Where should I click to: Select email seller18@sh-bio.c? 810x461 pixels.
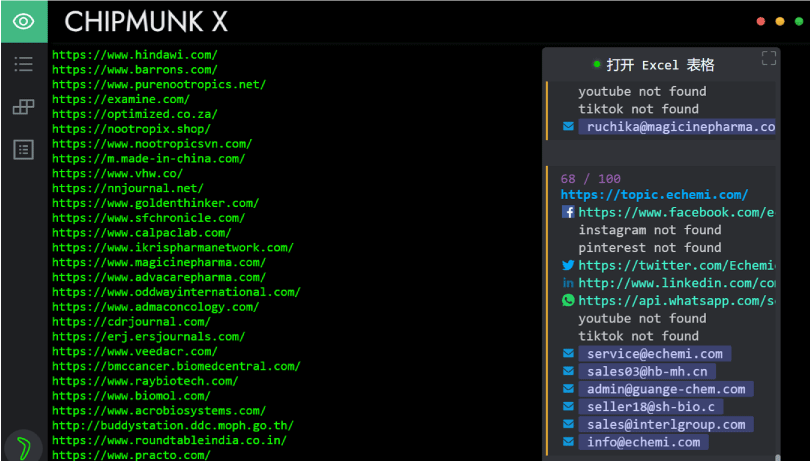[651, 407]
